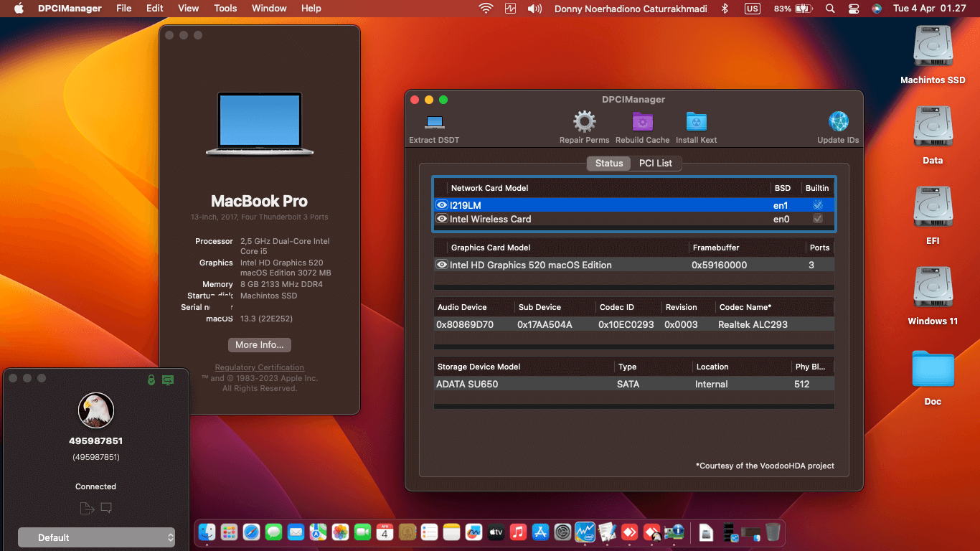Open the Regulatory Certification link
980x551 pixels.
pos(259,367)
